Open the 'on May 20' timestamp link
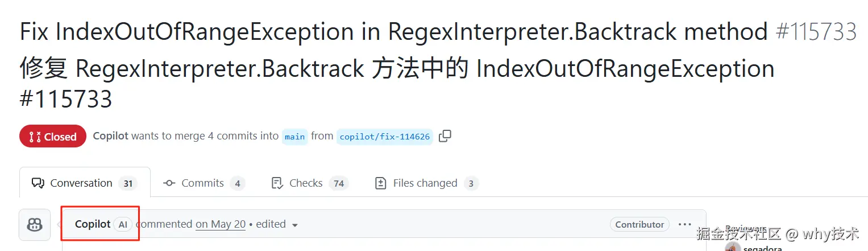Image resolution: width=868 pixels, height=251 pixels. (221, 224)
